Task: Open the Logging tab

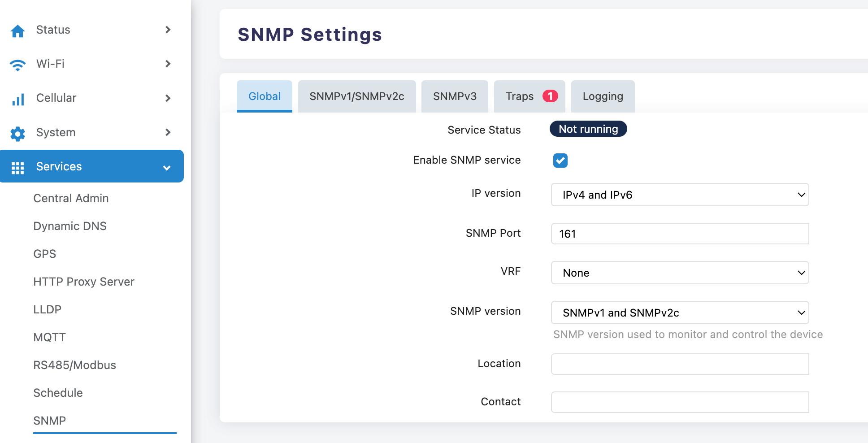Action: pos(603,96)
